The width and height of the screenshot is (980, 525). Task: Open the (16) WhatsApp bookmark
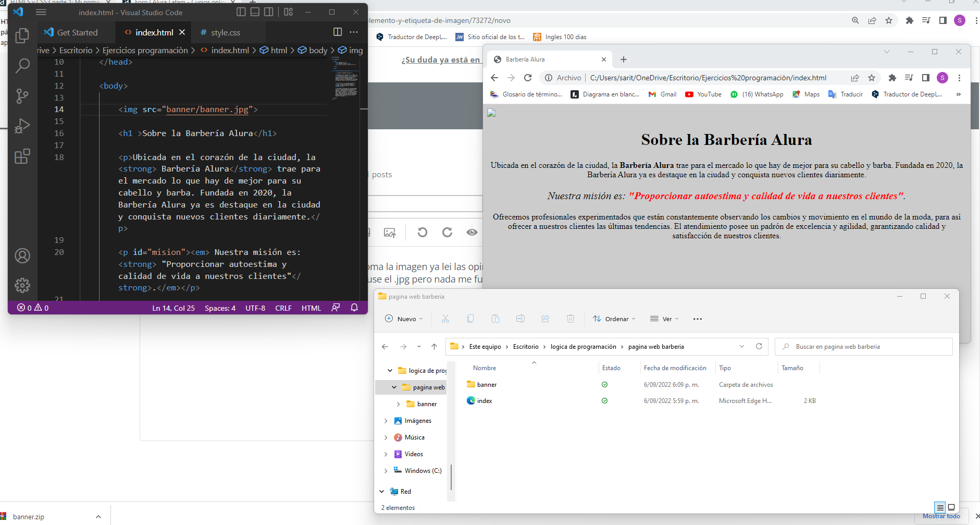click(757, 94)
